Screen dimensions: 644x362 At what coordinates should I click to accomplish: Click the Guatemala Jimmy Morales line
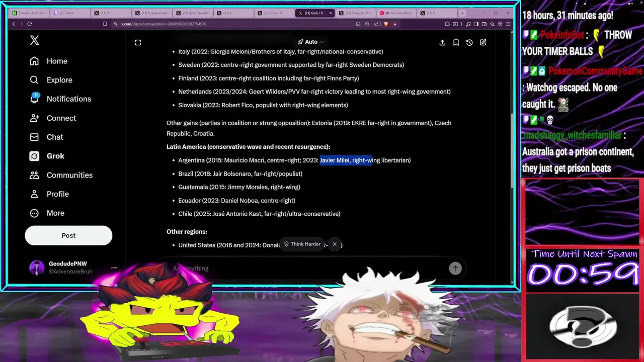(239, 187)
